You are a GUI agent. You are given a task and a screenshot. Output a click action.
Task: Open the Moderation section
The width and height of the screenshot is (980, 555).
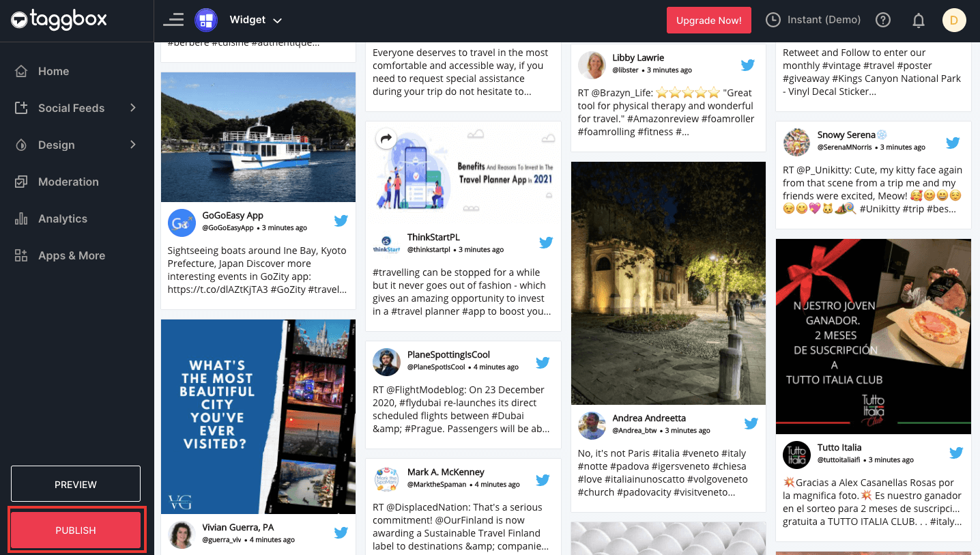tap(68, 182)
